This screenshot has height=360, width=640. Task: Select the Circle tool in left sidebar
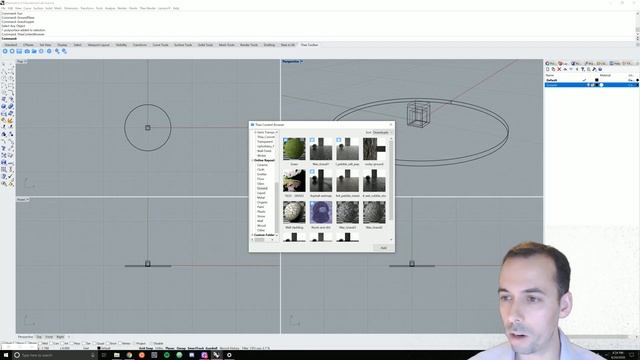tap(4, 79)
